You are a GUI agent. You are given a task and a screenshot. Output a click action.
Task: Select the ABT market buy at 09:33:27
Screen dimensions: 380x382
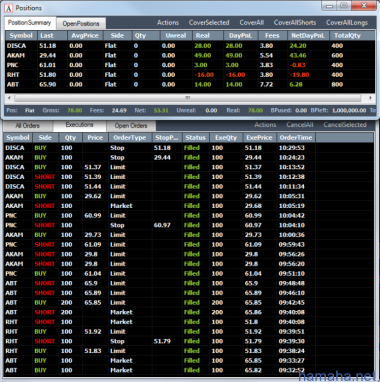[188, 360]
